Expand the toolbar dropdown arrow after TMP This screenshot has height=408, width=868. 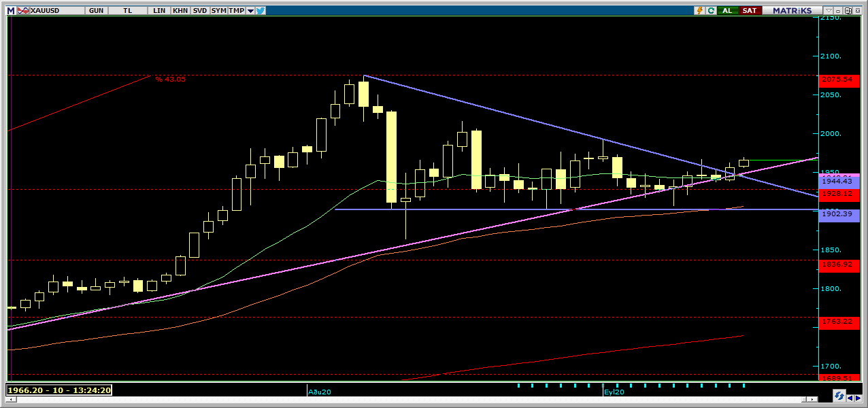click(x=250, y=11)
